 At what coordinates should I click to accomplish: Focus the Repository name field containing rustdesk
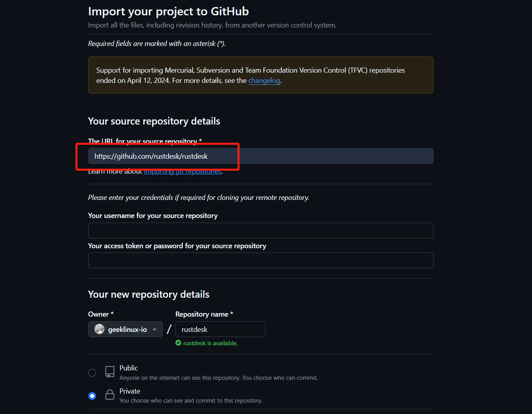pyautogui.click(x=220, y=329)
